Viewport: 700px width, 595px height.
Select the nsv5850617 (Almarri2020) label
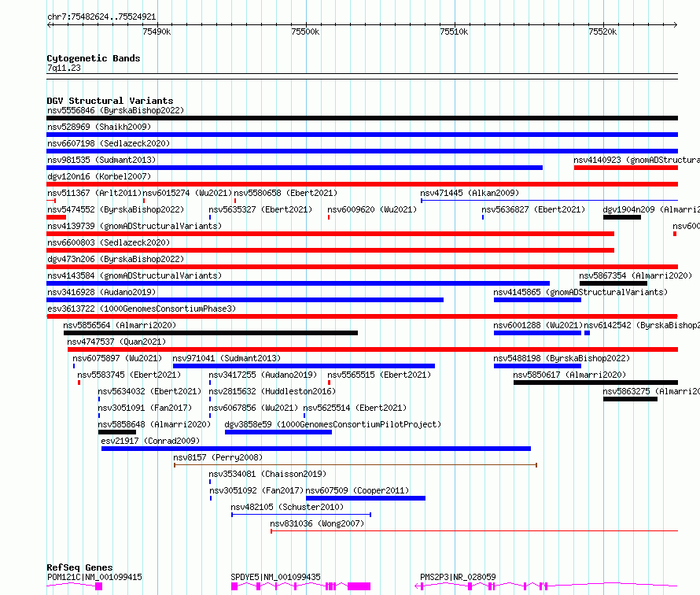(x=569, y=375)
